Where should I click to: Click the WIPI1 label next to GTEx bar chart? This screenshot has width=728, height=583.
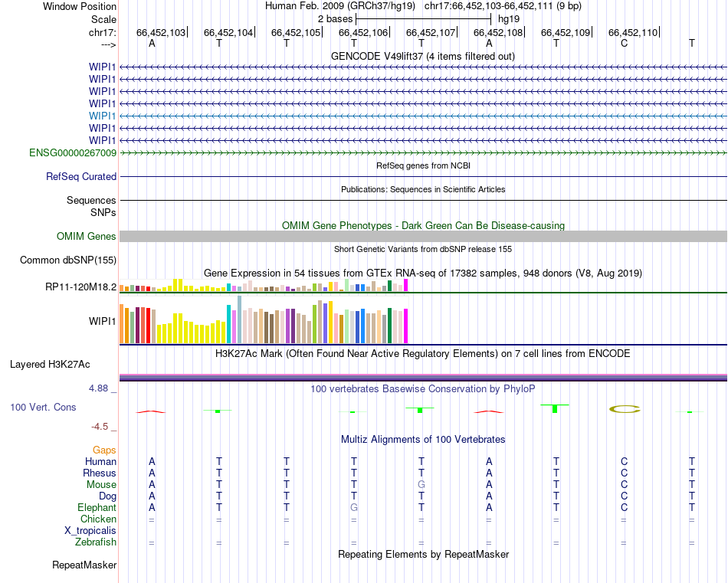pos(102,321)
